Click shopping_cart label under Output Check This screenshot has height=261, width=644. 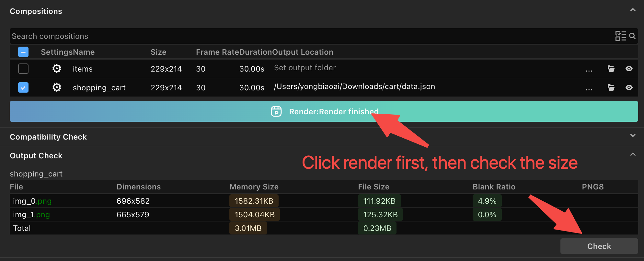coord(36,174)
